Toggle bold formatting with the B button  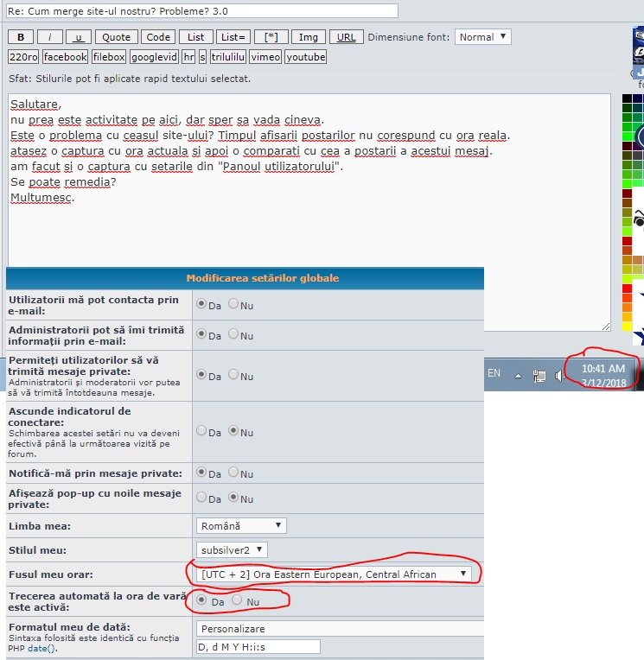(x=20, y=37)
